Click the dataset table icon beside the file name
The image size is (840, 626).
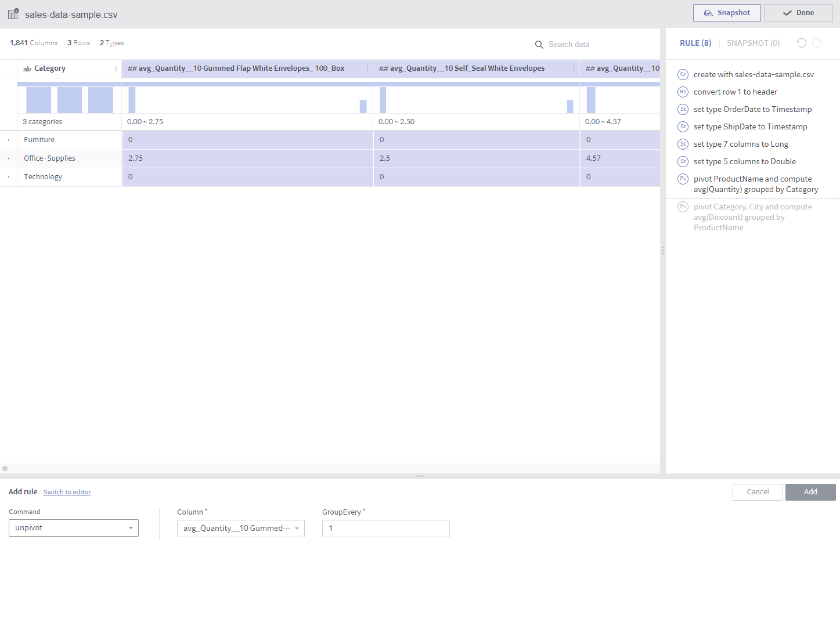click(x=13, y=14)
